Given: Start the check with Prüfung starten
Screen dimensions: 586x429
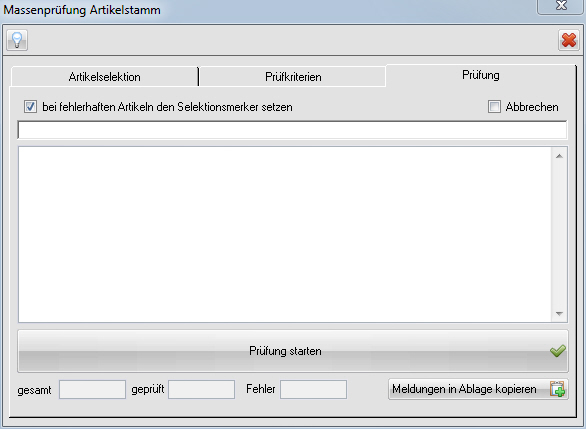Looking at the screenshot, I should coord(293,351).
